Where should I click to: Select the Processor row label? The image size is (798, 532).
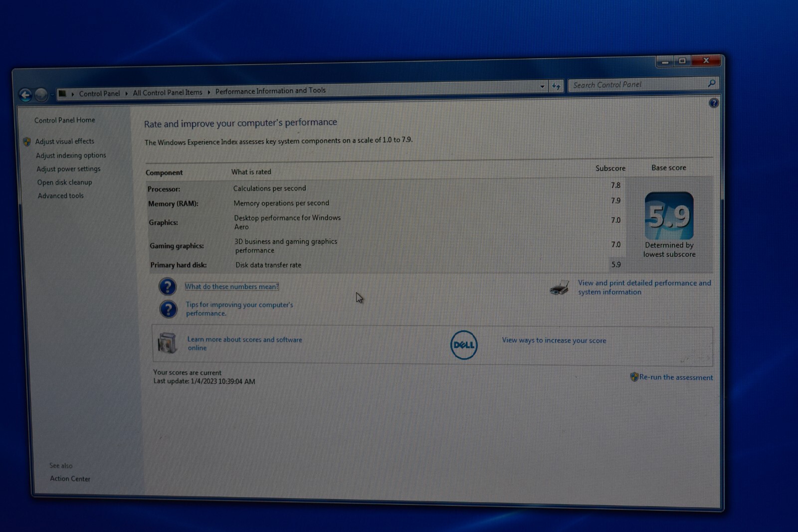click(164, 189)
